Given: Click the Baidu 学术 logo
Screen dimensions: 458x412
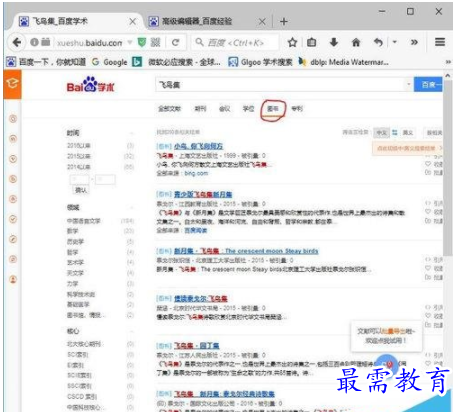Looking at the screenshot, I should tap(90, 85).
